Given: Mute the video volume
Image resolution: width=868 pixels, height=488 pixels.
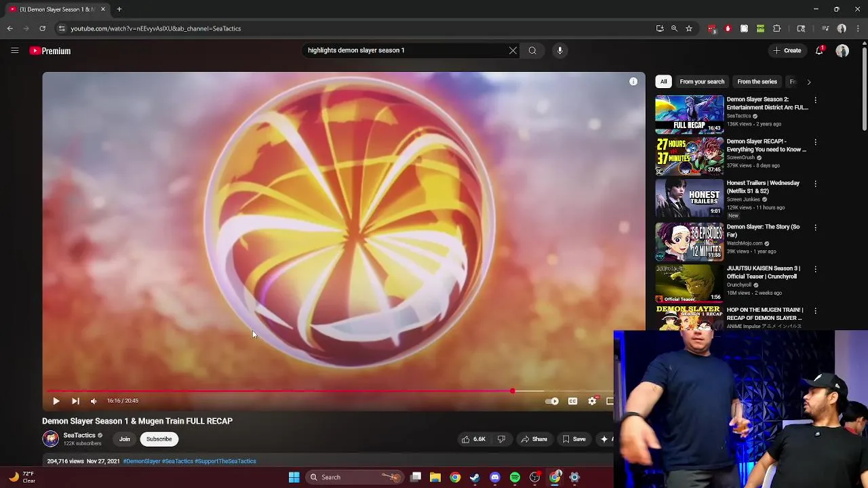Looking at the screenshot, I should point(94,401).
